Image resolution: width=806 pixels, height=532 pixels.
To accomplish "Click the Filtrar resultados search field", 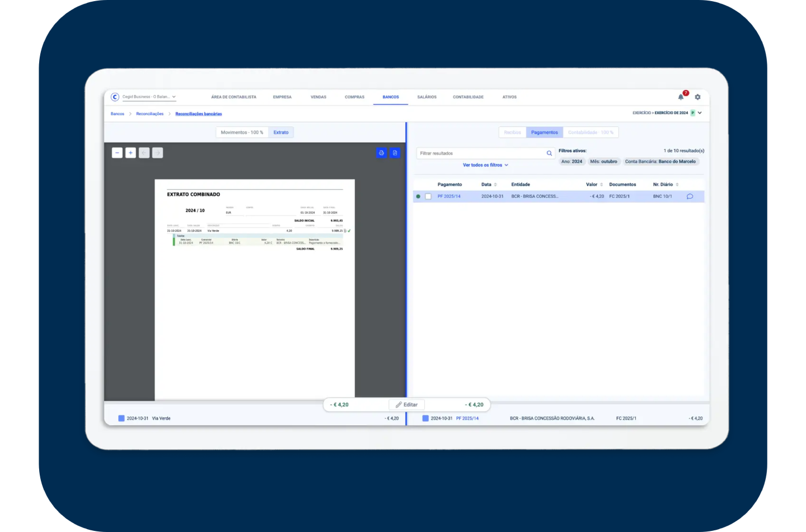I will tap(481, 153).
